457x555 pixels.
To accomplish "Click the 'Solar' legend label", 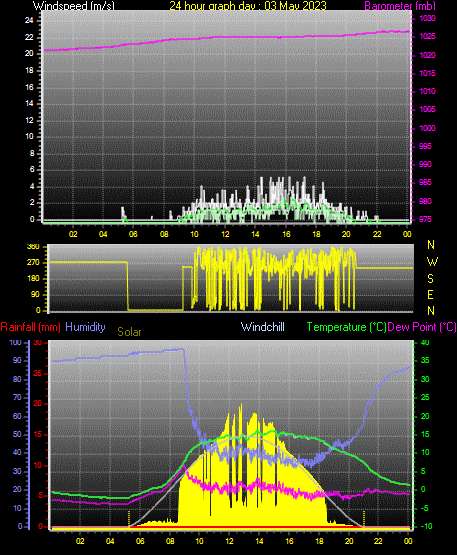I will tap(129, 332).
